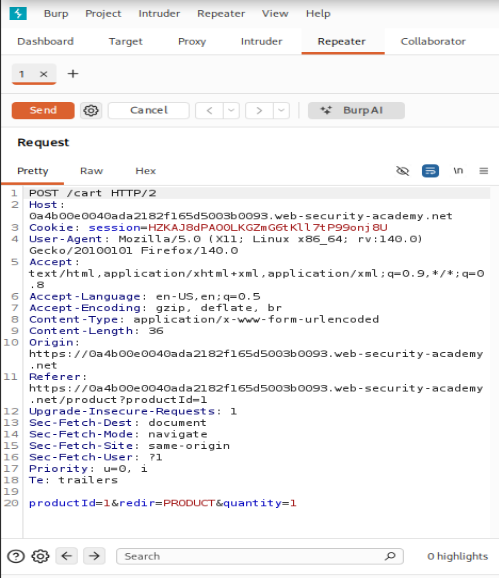Open request send options gear
The image size is (499, 578).
[91, 110]
